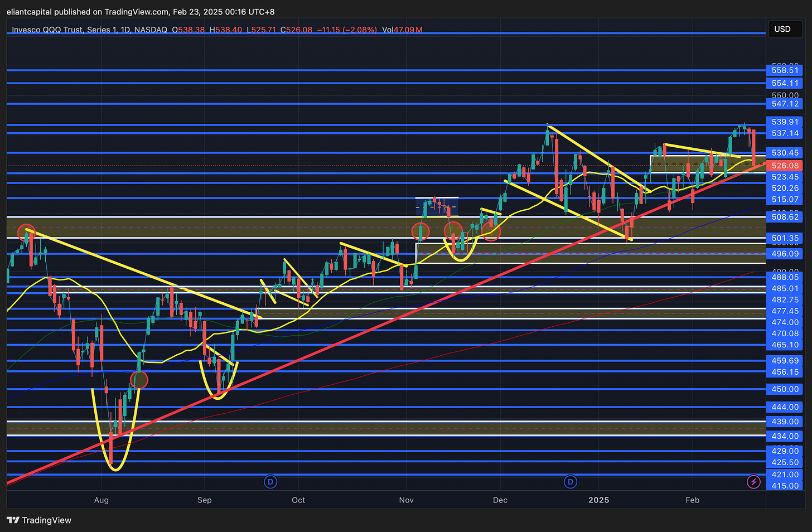Select the 477.45 price level label

click(785, 311)
